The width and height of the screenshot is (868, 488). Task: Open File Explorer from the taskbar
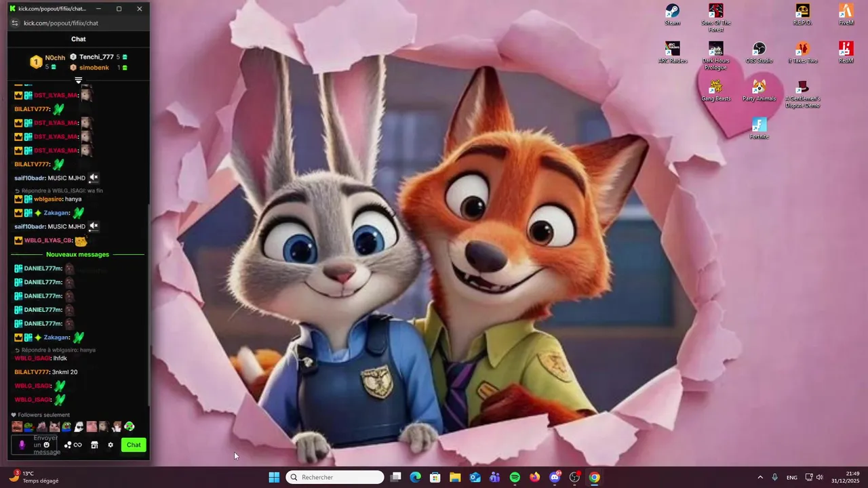coord(455,477)
